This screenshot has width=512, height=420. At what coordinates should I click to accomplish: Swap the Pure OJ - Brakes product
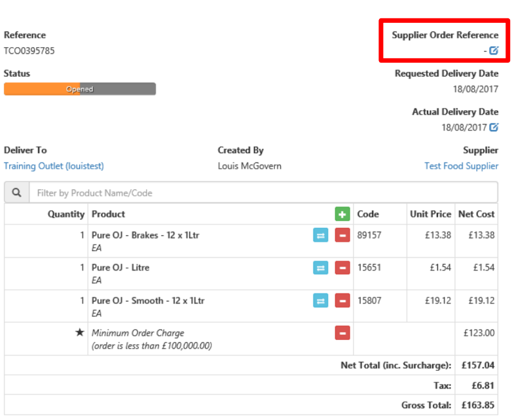pyautogui.click(x=320, y=235)
